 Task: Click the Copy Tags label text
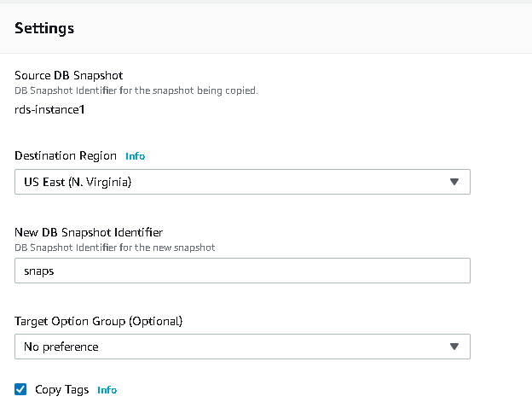click(61, 390)
